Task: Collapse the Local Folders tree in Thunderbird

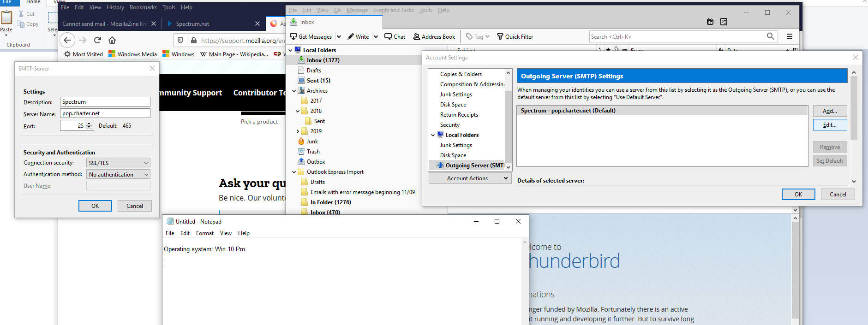Action: tap(290, 50)
